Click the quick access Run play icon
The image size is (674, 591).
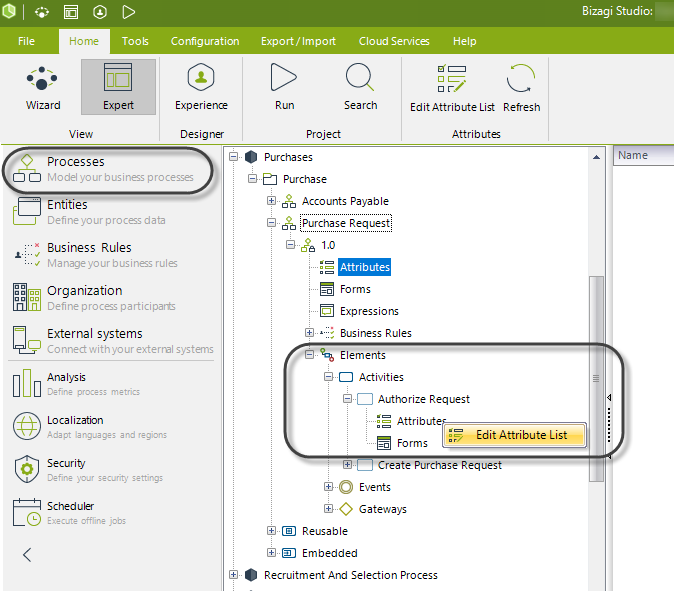pyautogui.click(x=128, y=12)
